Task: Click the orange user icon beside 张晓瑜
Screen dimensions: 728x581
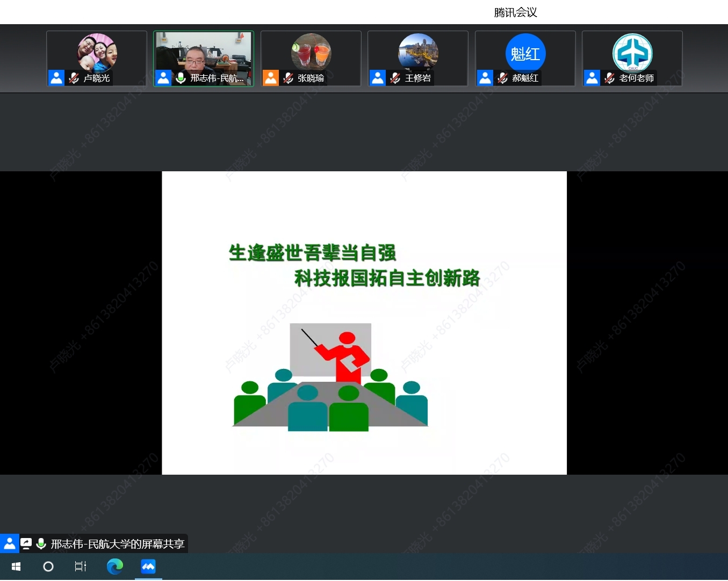Action: [271, 78]
